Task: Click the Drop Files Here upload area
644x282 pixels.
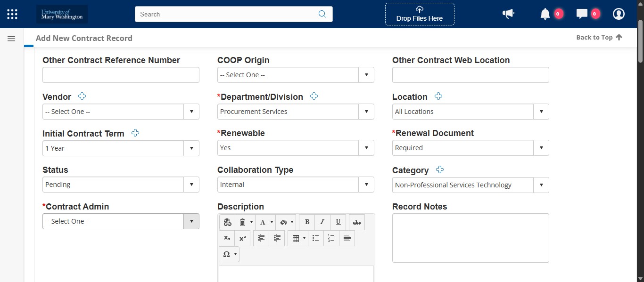Action: (x=419, y=14)
